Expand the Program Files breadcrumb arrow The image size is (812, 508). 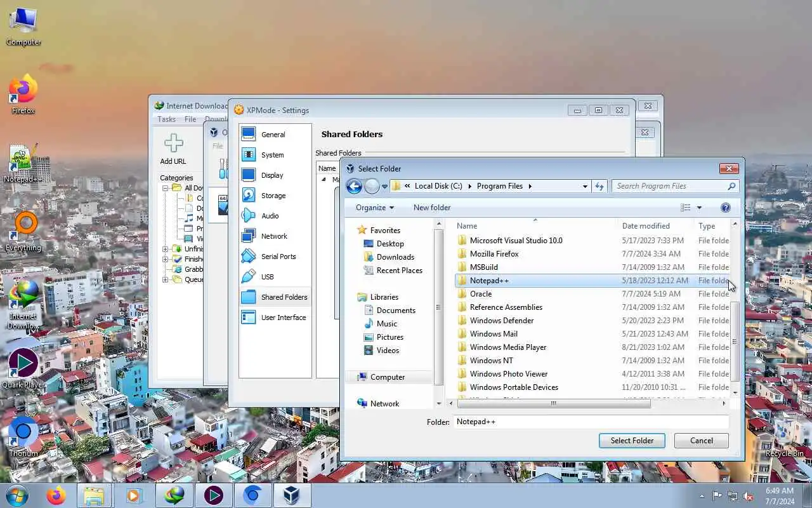point(530,186)
